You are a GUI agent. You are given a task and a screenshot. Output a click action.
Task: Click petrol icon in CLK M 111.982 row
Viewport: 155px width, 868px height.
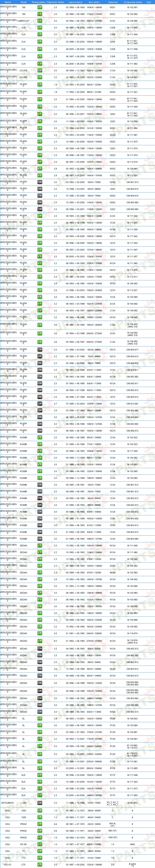click(x=40, y=64)
